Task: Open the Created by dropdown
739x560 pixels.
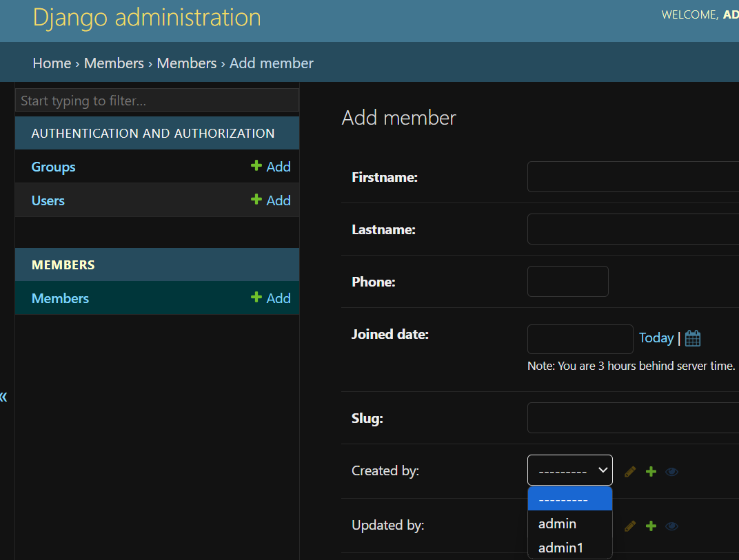Action: [570, 470]
